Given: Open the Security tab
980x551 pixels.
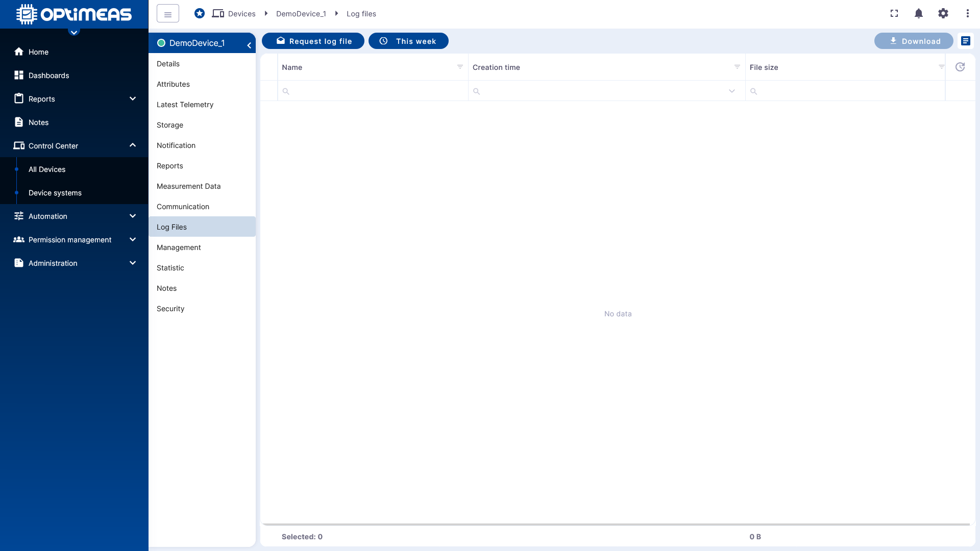Looking at the screenshot, I should (x=202, y=309).
